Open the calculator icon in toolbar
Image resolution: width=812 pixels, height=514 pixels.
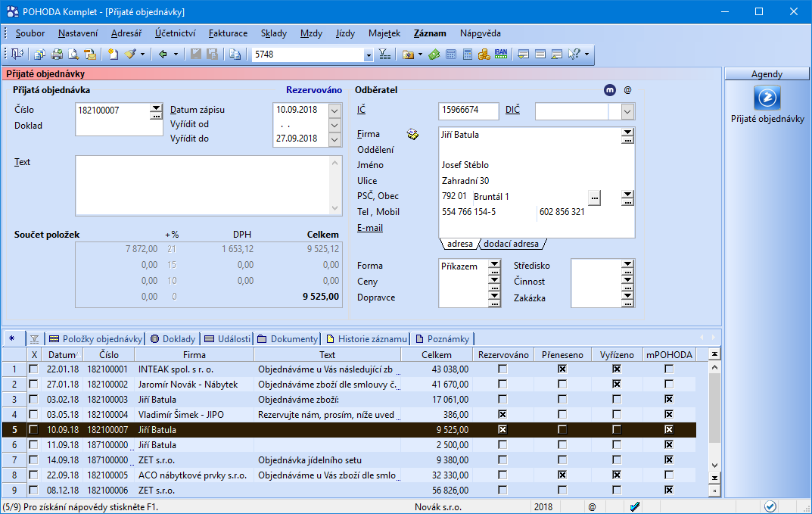468,55
